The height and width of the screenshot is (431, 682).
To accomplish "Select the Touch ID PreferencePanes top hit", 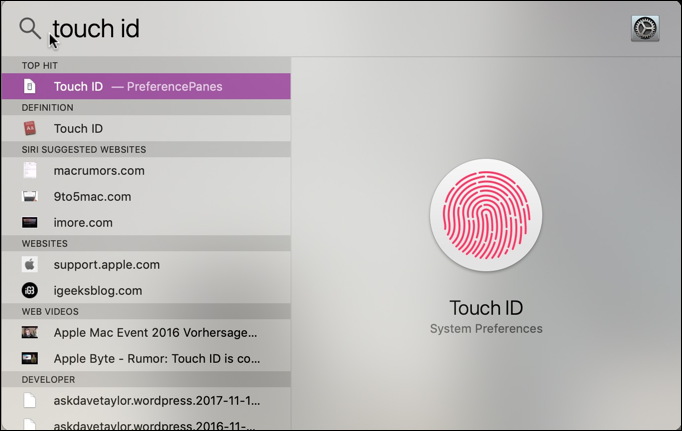I will pos(146,86).
